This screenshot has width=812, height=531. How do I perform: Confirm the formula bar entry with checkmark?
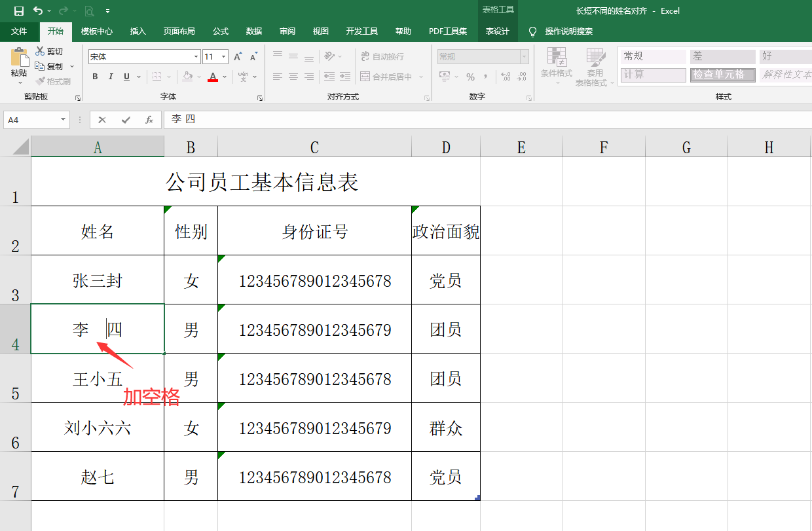point(126,120)
